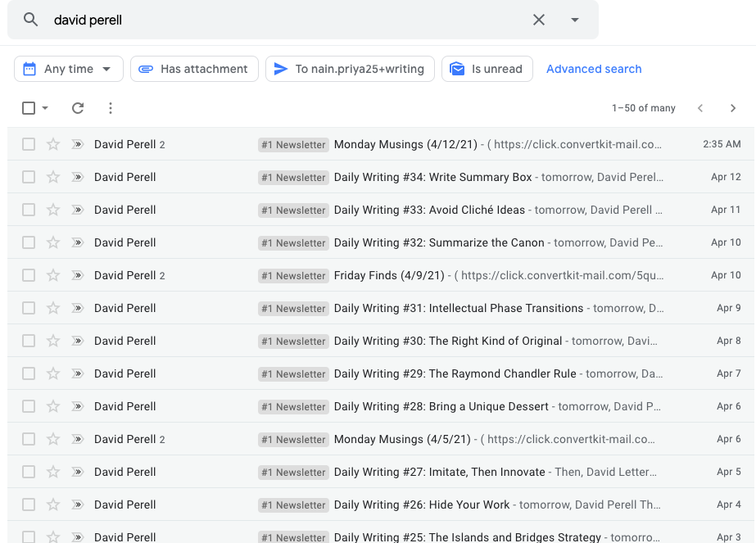Image resolution: width=756 pixels, height=543 pixels.
Task: Star the Monday Musings (4/12/21) email
Action: point(53,144)
